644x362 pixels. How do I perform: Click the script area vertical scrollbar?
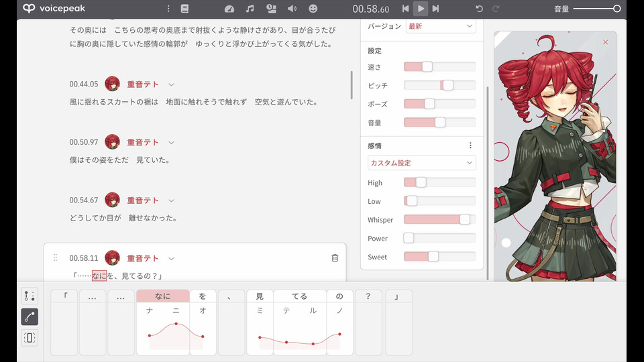(352, 85)
